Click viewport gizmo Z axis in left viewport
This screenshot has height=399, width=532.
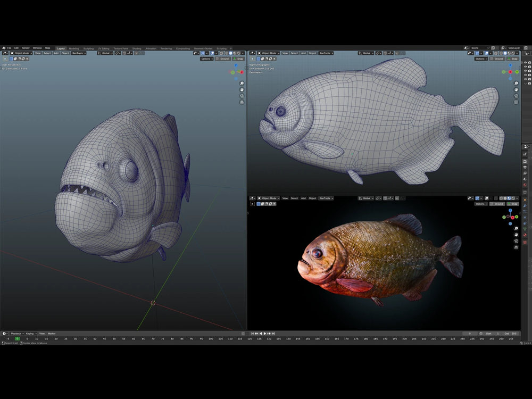click(x=236, y=65)
